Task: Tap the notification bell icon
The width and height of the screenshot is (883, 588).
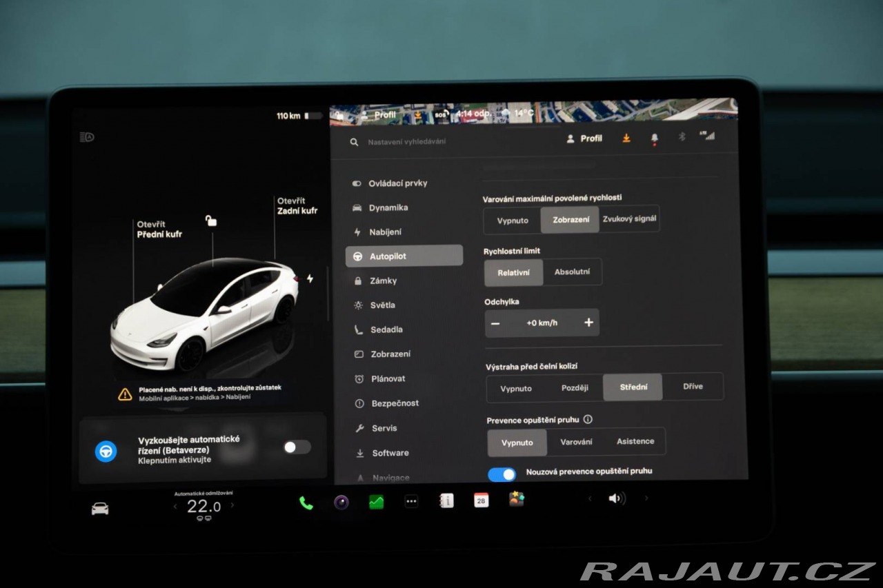Action: tap(654, 139)
